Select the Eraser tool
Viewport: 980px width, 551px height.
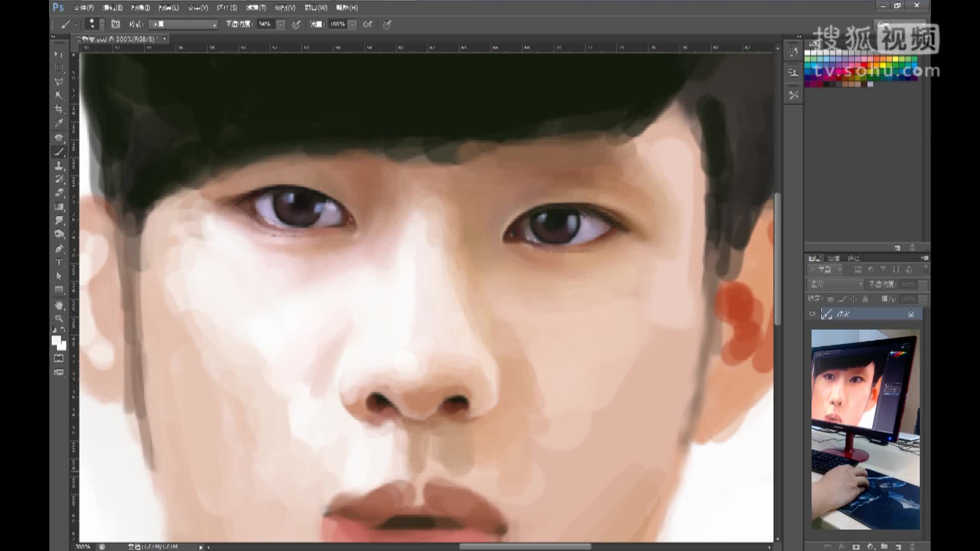(x=59, y=193)
